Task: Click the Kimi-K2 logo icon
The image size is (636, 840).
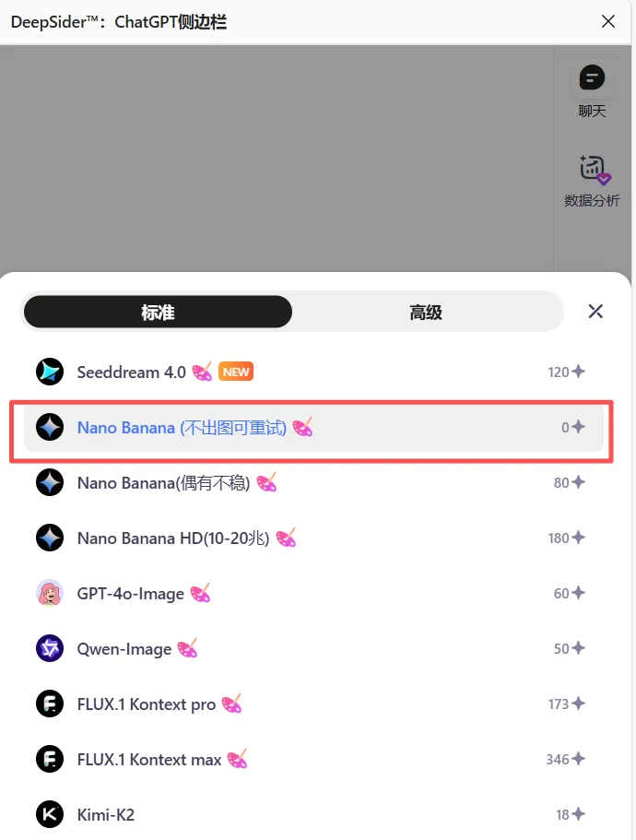Action: [x=50, y=814]
